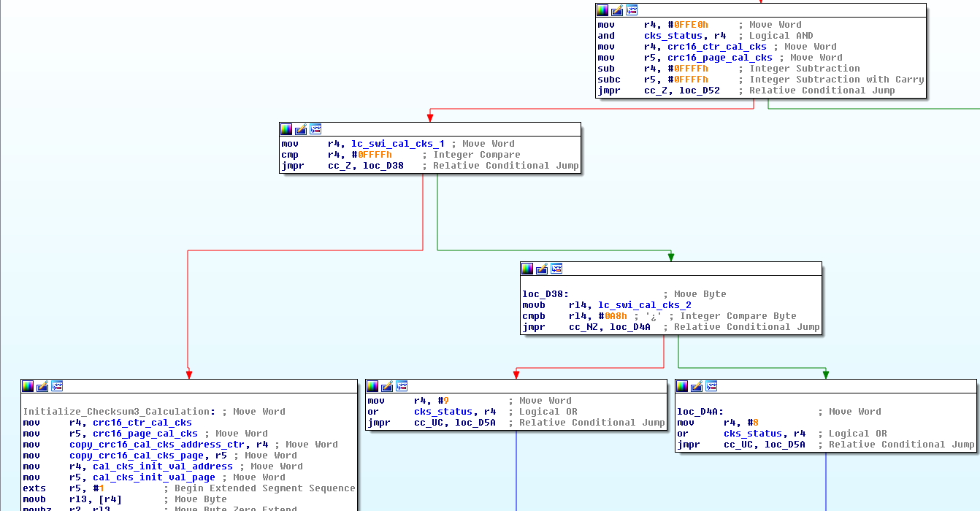Click edit pencil icon on loc_D4A block
Screen dimensions: 980x511
click(x=697, y=386)
